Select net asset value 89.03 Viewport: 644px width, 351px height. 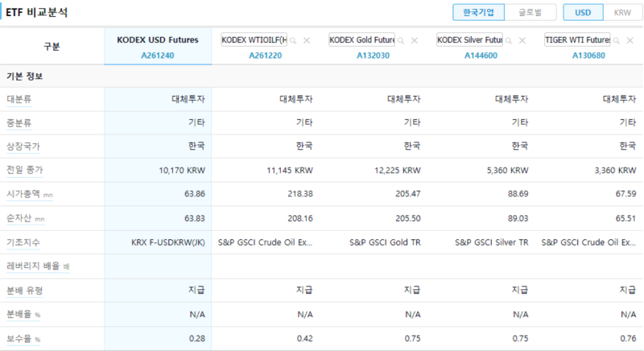(x=518, y=218)
